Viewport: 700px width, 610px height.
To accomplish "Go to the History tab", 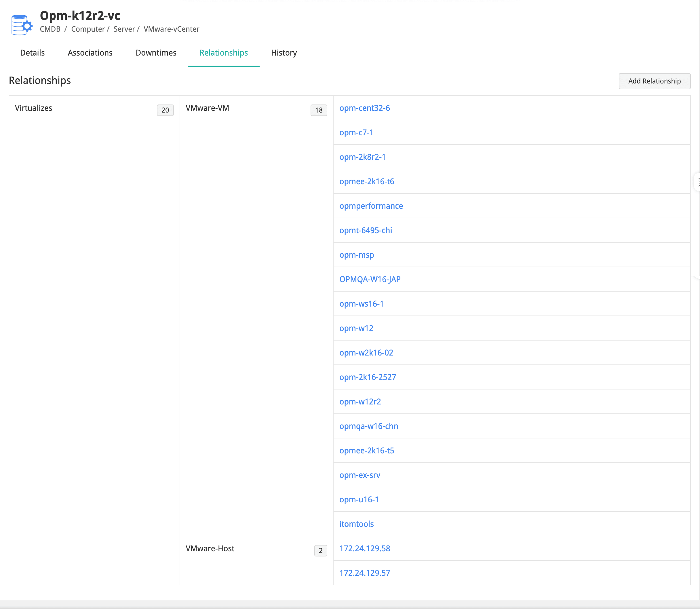I will [x=284, y=53].
